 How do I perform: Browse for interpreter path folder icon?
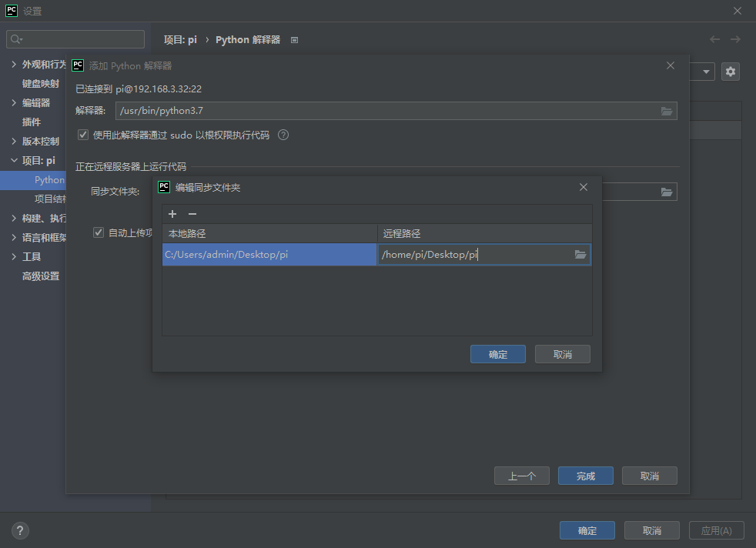coord(667,111)
